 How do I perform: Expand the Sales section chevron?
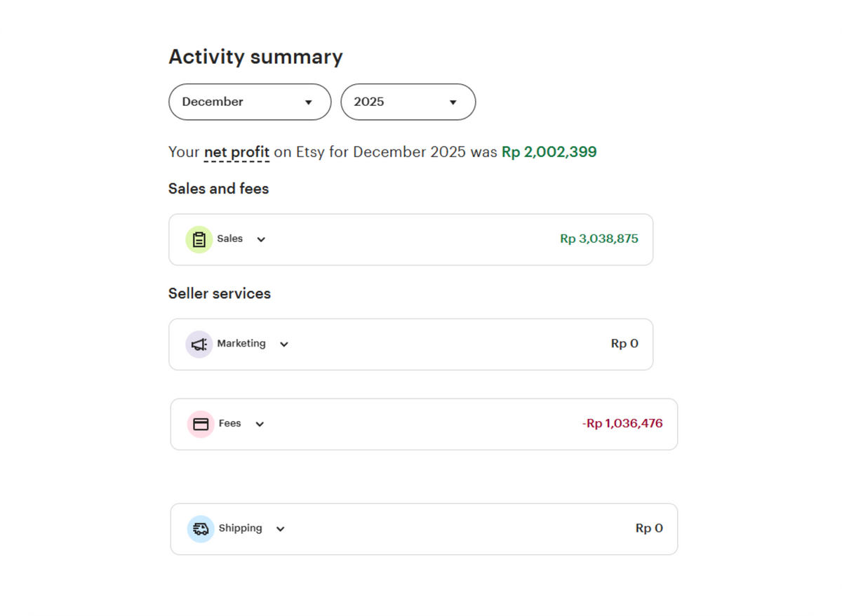pyautogui.click(x=261, y=239)
